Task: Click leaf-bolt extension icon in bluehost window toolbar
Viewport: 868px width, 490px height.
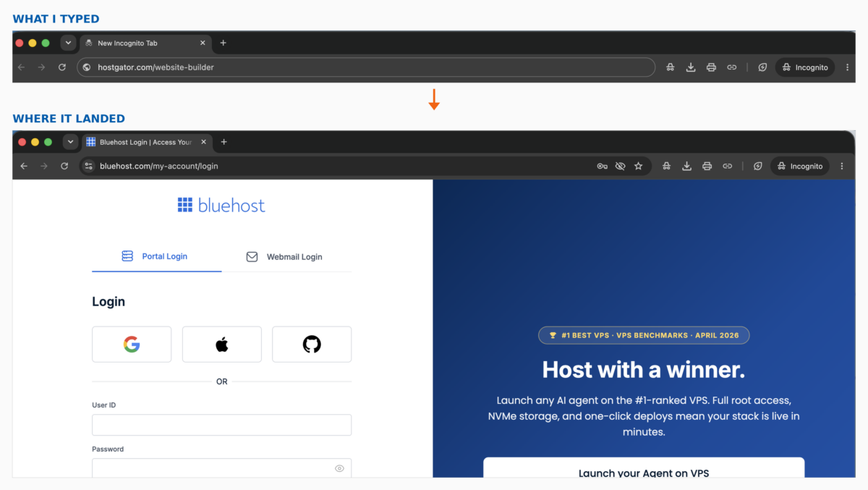Action: pos(757,166)
